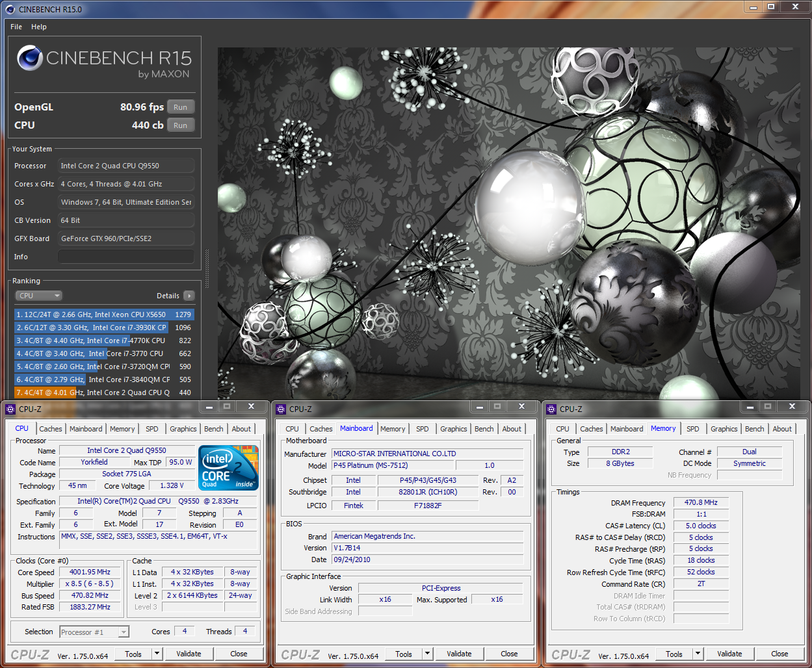Screen dimensions: 812x668
Task: Minimize the CPU-Z Memory tab window
Action: click(x=750, y=407)
